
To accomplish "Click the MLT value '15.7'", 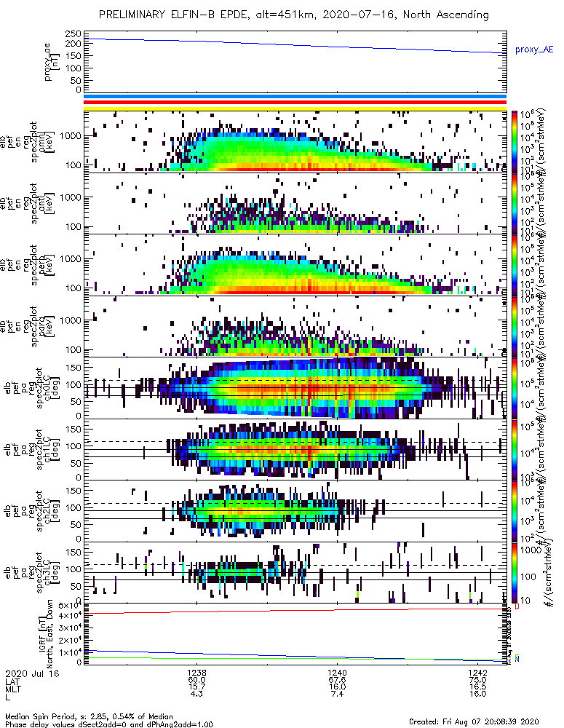I will click(x=196, y=687).
